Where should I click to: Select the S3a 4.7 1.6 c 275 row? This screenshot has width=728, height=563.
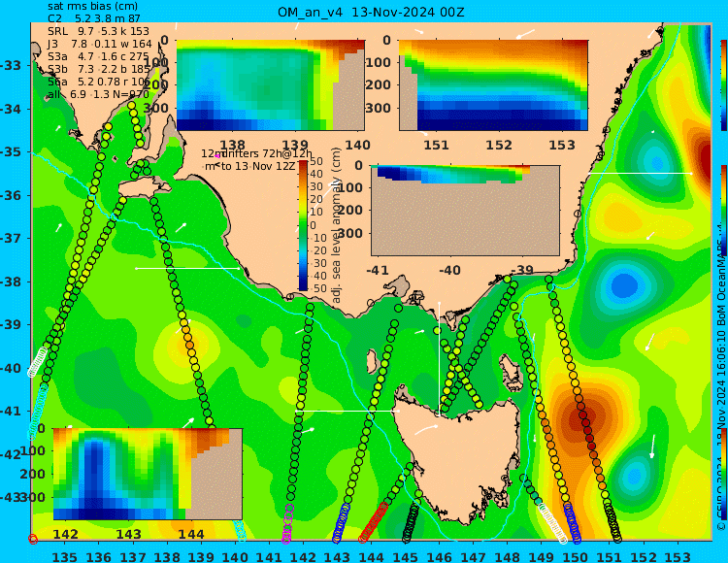[98, 56]
